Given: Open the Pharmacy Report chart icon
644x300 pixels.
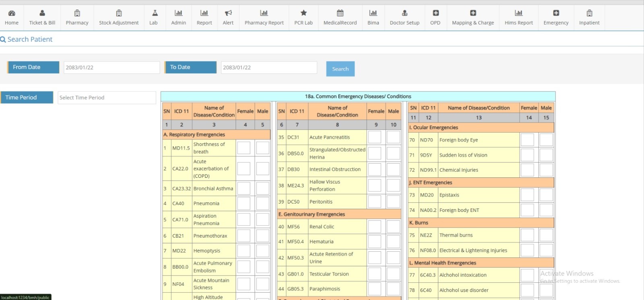Looking at the screenshot, I should [x=264, y=13].
